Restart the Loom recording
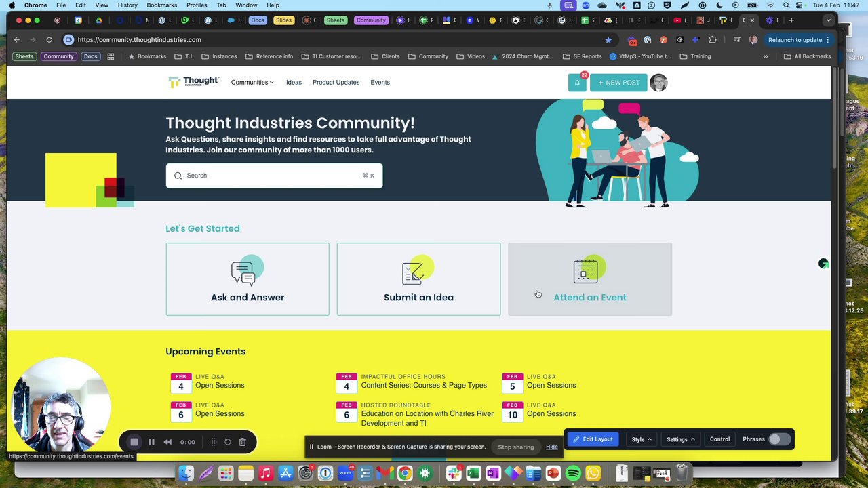 coord(228,442)
